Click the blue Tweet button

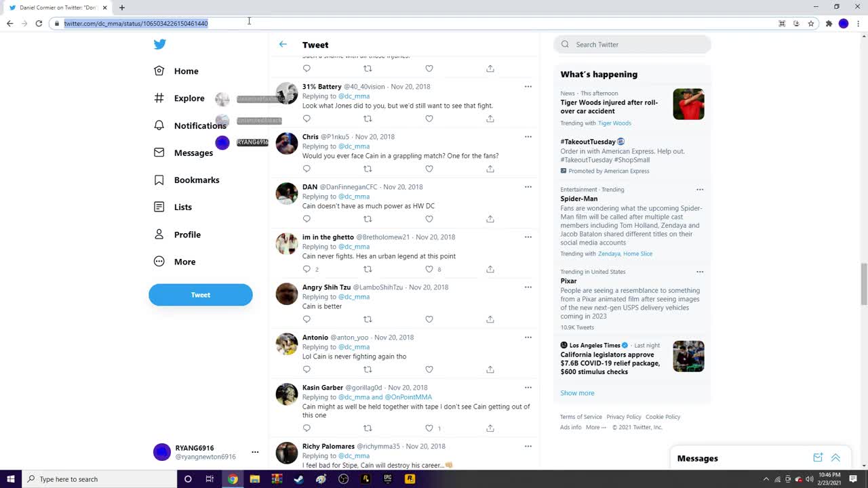pyautogui.click(x=201, y=295)
